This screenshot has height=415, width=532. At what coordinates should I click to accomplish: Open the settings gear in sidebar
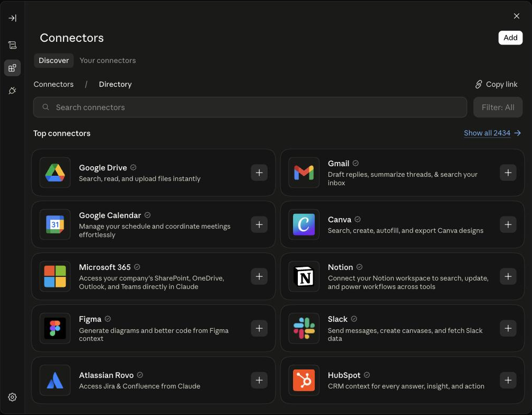click(x=13, y=397)
